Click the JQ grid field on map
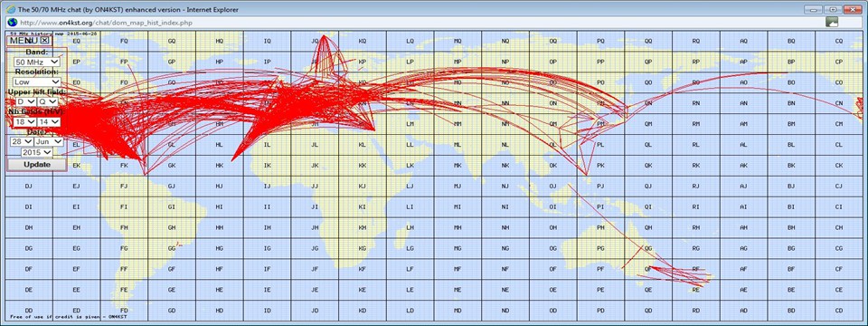868x326 pixels. (315, 41)
